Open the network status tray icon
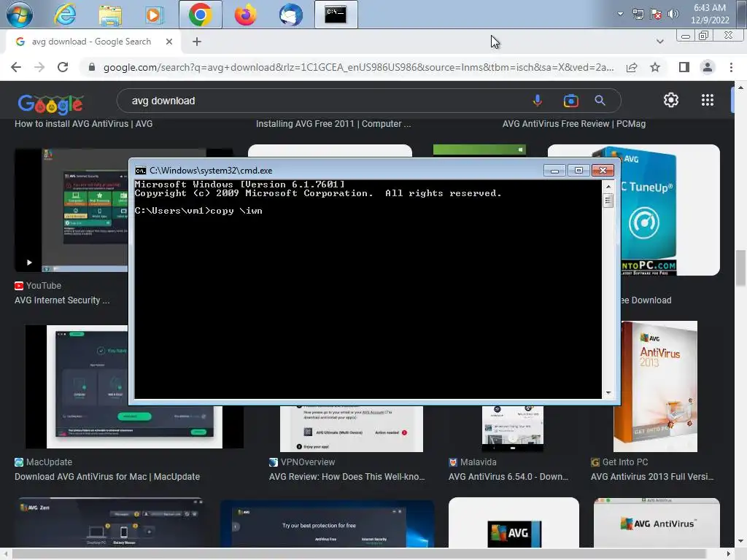This screenshot has width=747, height=560. click(638, 15)
